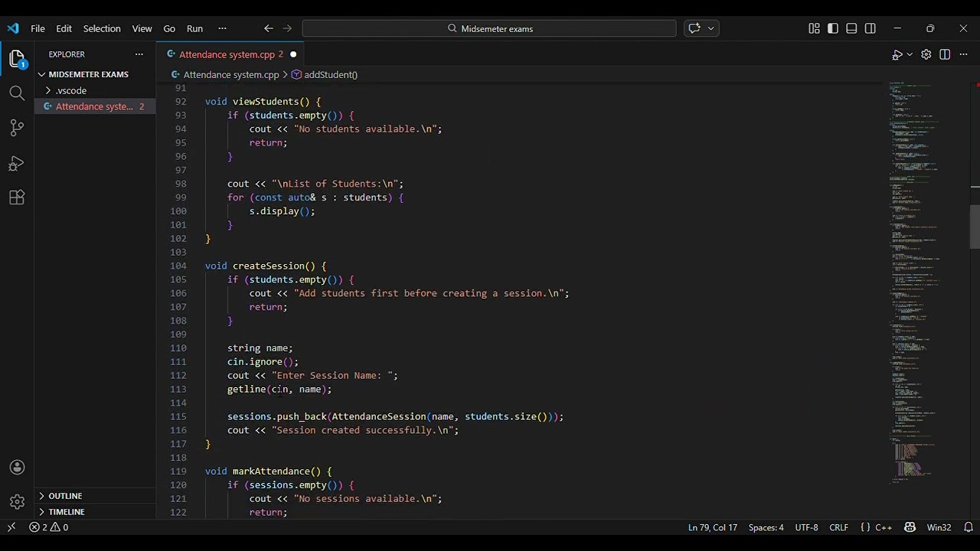Open the Source Control view
The image size is (980, 551).
coord(17,128)
